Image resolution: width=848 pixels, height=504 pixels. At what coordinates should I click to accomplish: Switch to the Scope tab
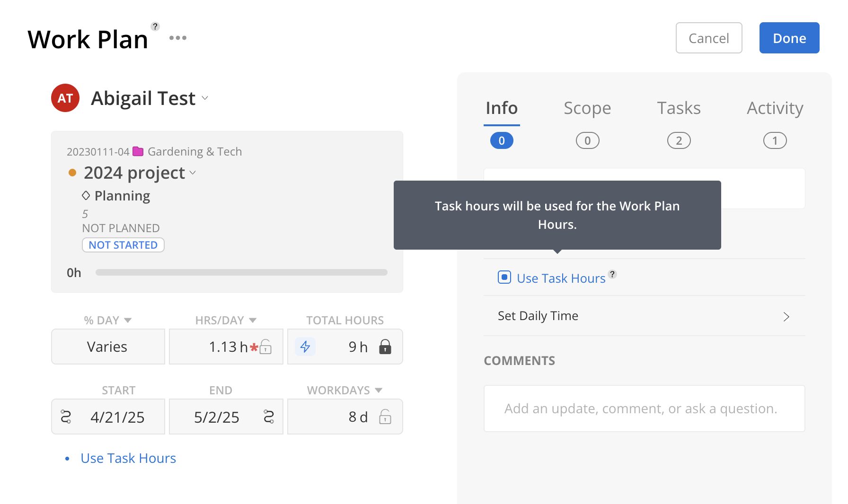(x=587, y=108)
